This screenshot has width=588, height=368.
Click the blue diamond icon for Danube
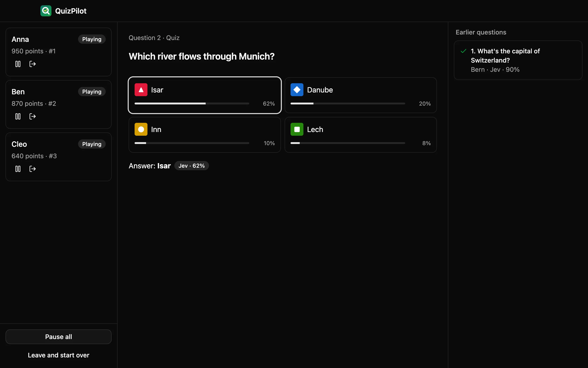[x=297, y=90]
